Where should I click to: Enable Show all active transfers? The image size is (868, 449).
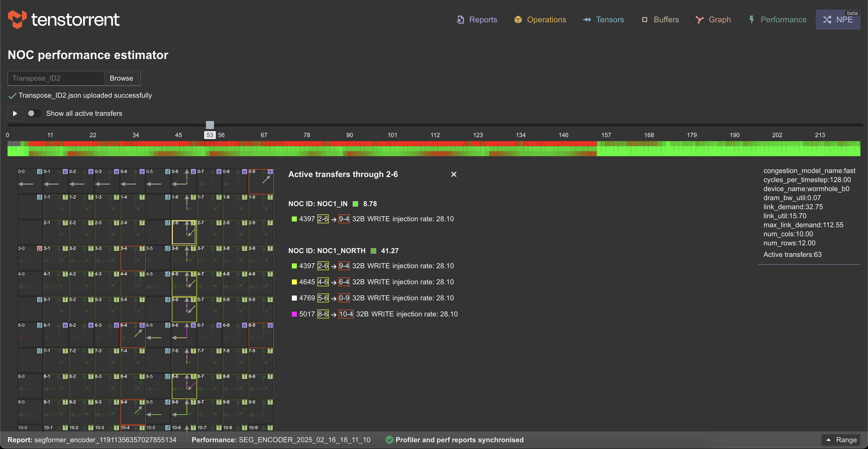point(34,113)
